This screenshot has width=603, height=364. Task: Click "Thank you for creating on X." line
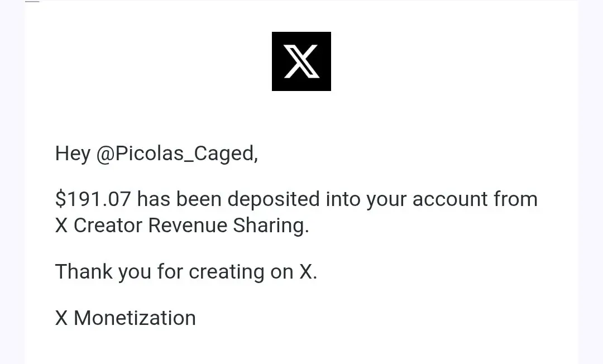click(x=186, y=272)
